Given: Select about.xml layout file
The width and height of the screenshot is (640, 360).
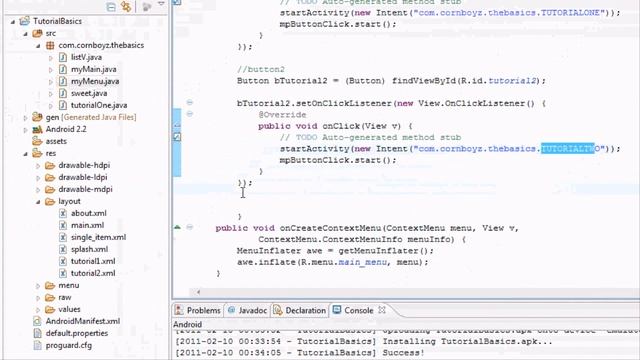Looking at the screenshot, I should point(88,213).
